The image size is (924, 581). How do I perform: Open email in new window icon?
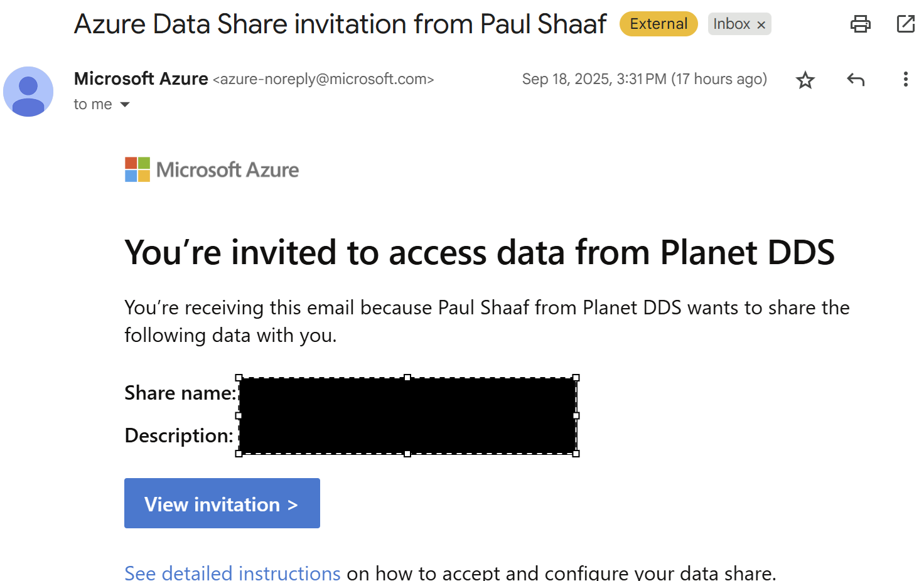[905, 24]
